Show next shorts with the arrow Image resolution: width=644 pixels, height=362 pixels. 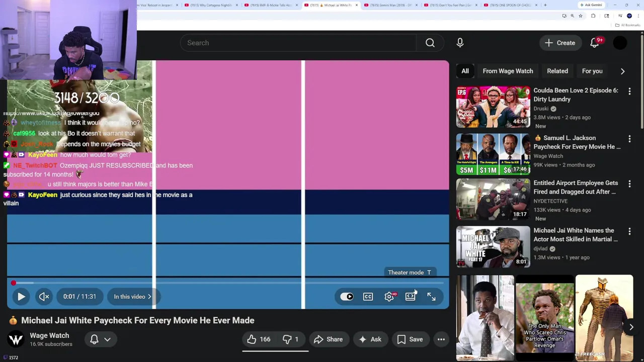(x=631, y=327)
